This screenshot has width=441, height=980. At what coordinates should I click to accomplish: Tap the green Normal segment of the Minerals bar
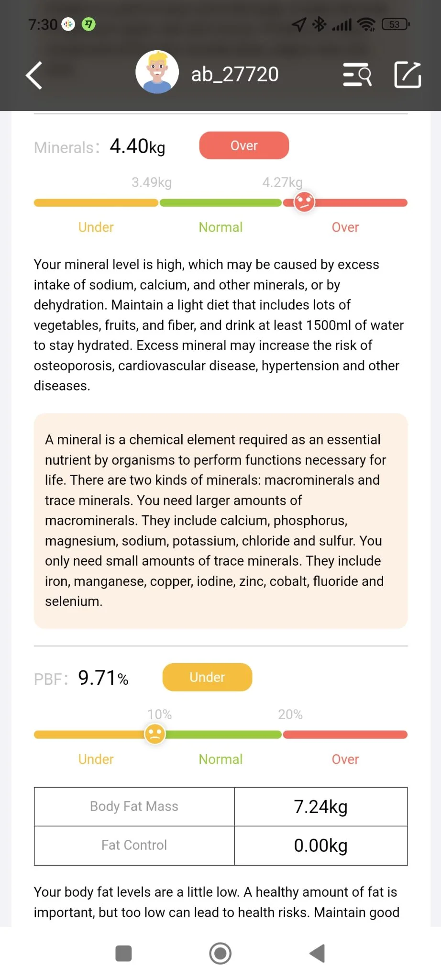(220, 203)
